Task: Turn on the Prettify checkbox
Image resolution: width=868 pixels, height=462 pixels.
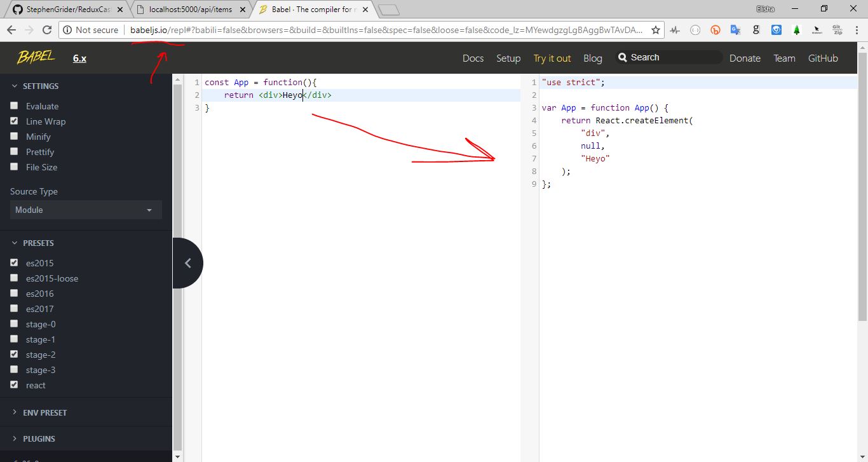Action: tap(14, 152)
